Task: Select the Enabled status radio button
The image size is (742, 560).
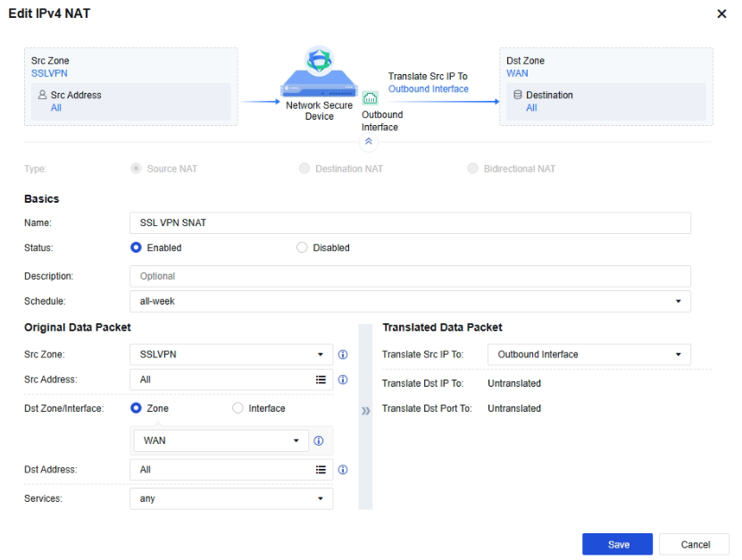Action: tap(136, 247)
